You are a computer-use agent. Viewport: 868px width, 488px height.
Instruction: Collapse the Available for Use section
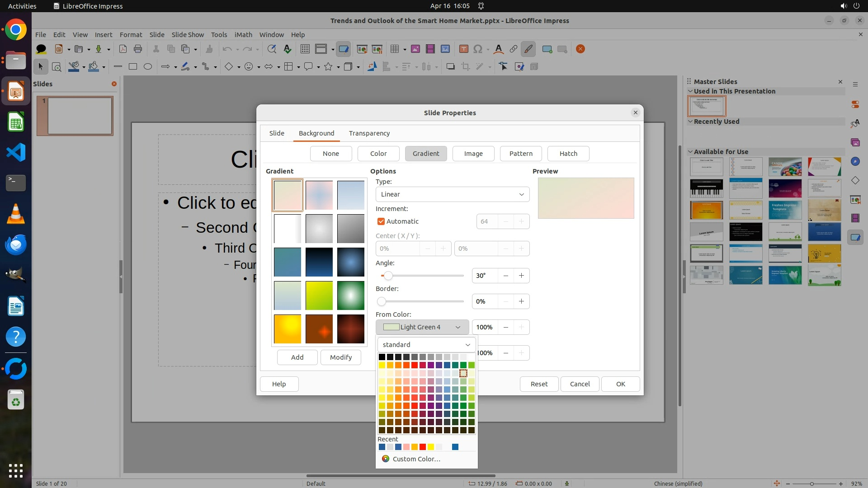[690, 152]
